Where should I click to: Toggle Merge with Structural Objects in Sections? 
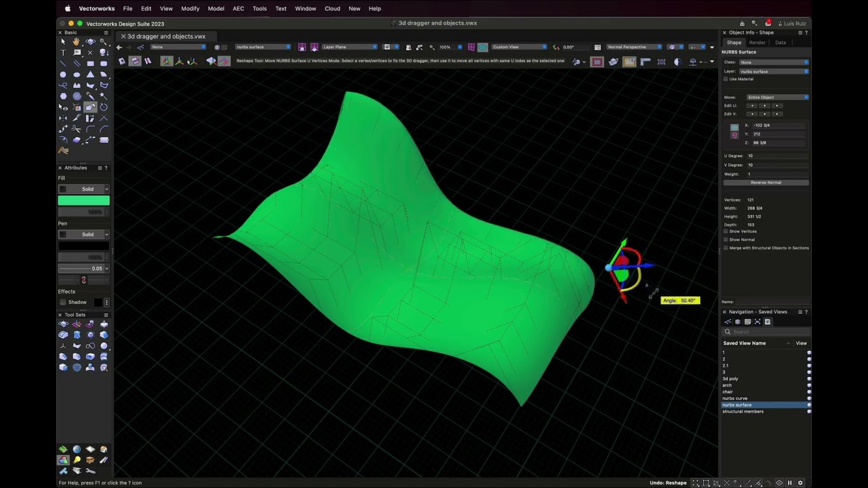pos(726,248)
